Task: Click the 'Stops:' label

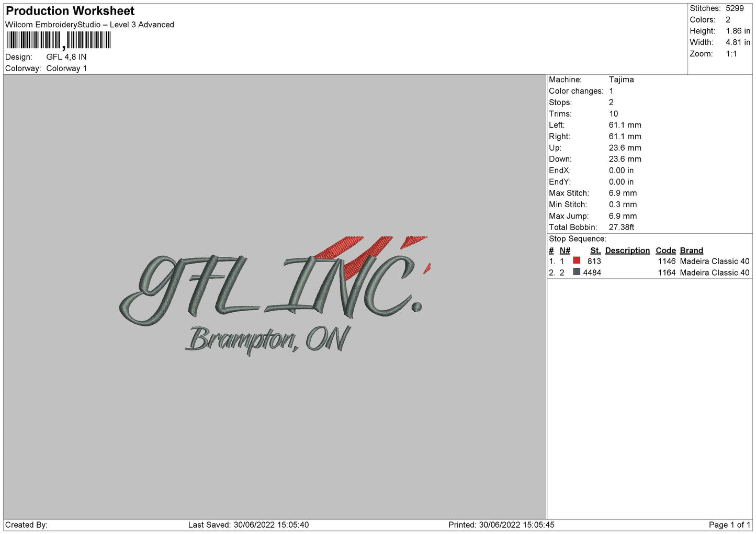Action: coord(560,103)
